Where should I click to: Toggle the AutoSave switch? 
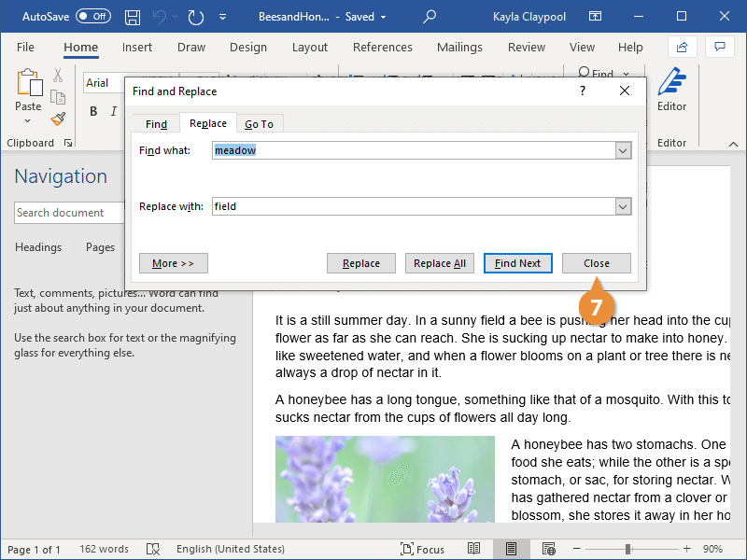[x=92, y=17]
